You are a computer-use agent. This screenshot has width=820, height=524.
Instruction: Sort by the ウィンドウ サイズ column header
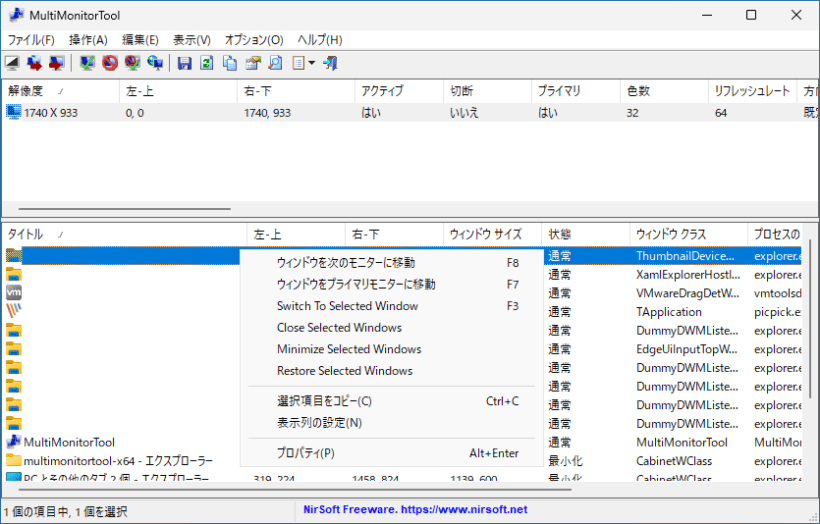[x=492, y=234]
